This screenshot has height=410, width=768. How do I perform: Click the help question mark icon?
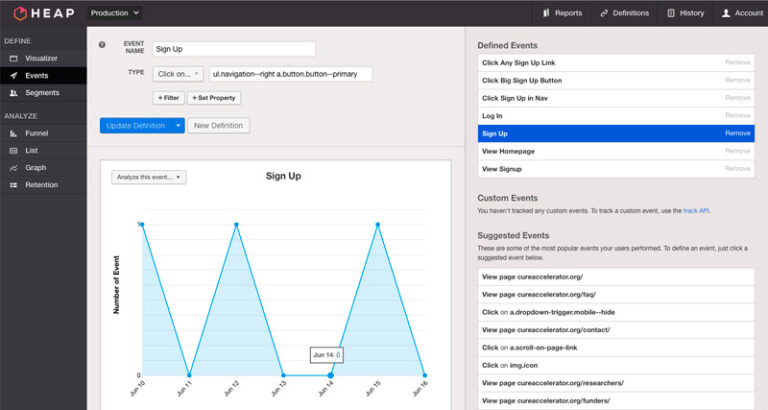pyautogui.click(x=102, y=45)
